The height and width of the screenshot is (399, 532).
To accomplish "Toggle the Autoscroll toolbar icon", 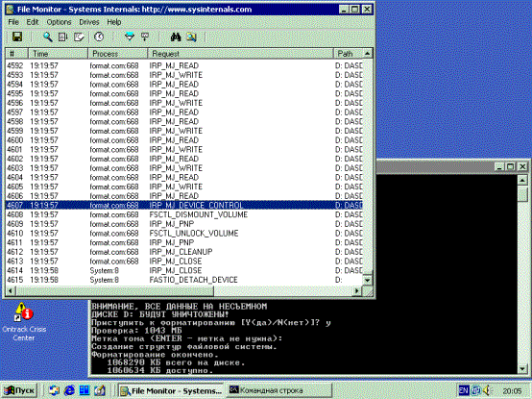I will click(x=63, y=37).
